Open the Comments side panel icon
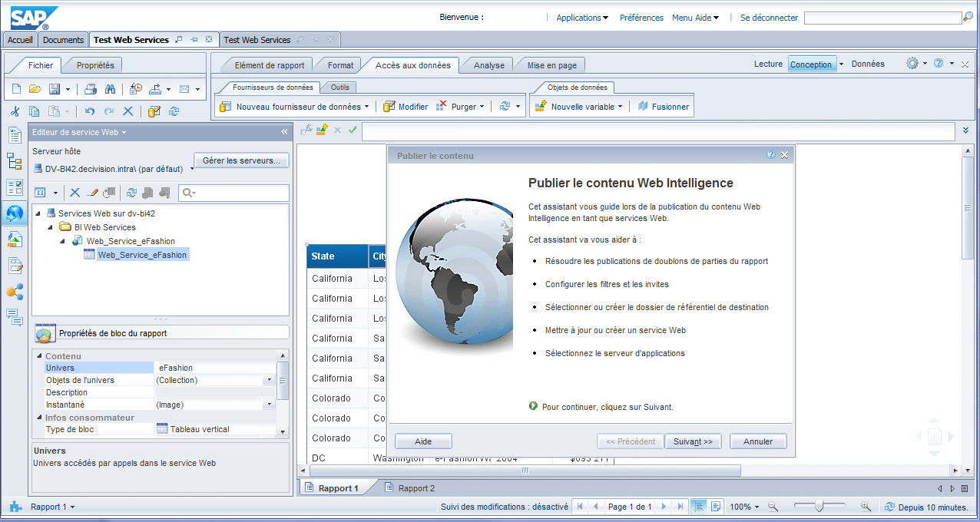 [x=15, y=316]
